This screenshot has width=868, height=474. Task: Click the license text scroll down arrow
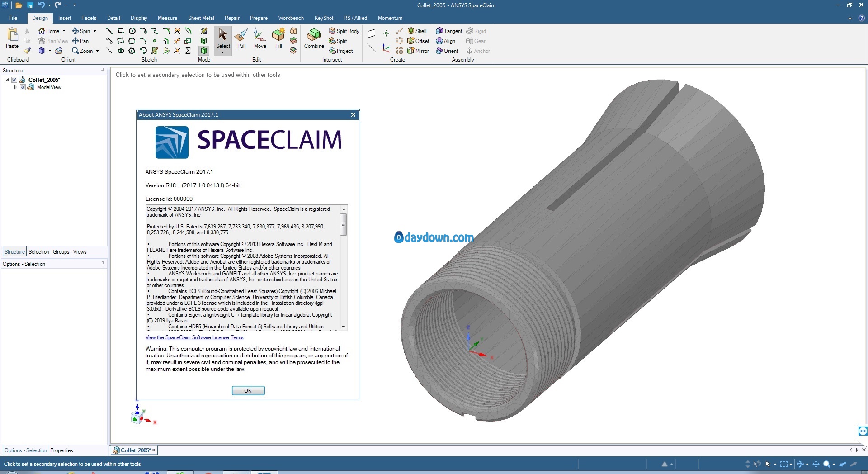pyautogui.click(x=344, y=327)
